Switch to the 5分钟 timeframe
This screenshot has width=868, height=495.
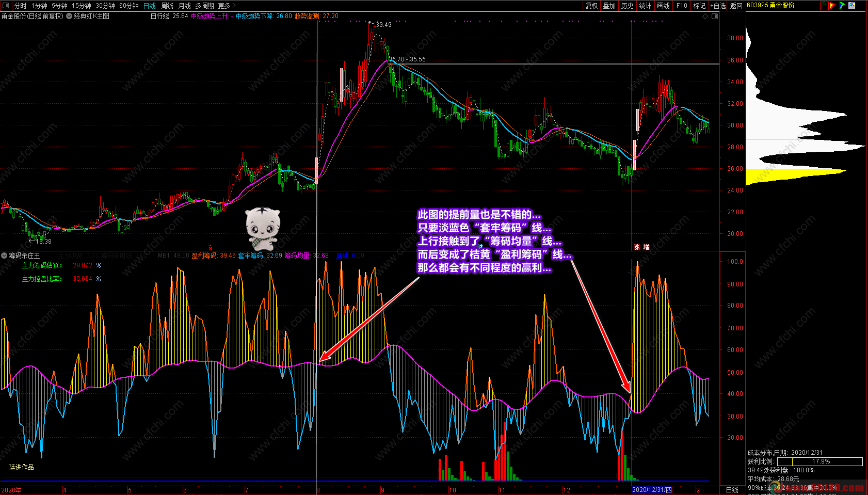(x=59, y=6)
